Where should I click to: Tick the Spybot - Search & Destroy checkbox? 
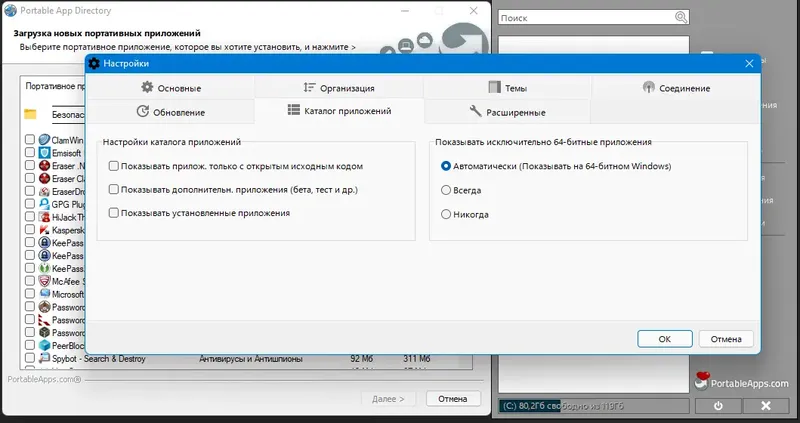[x=30, y=358]
